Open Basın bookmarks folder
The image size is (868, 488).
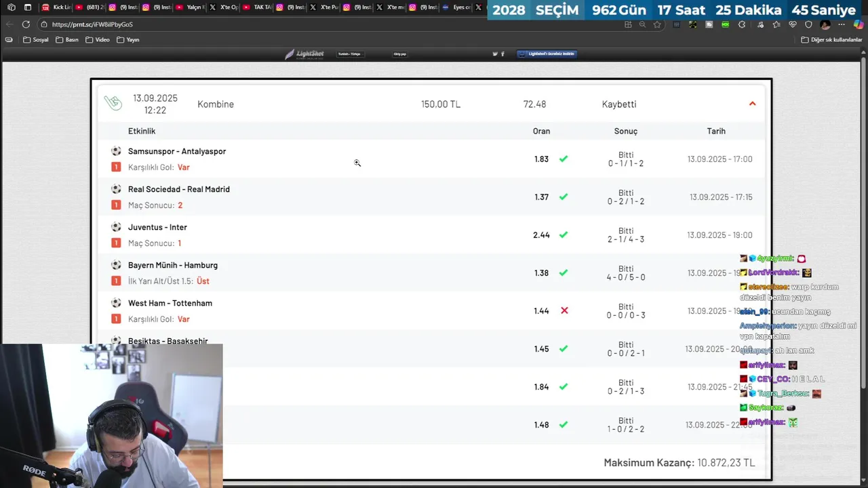(x=67, y=39)
